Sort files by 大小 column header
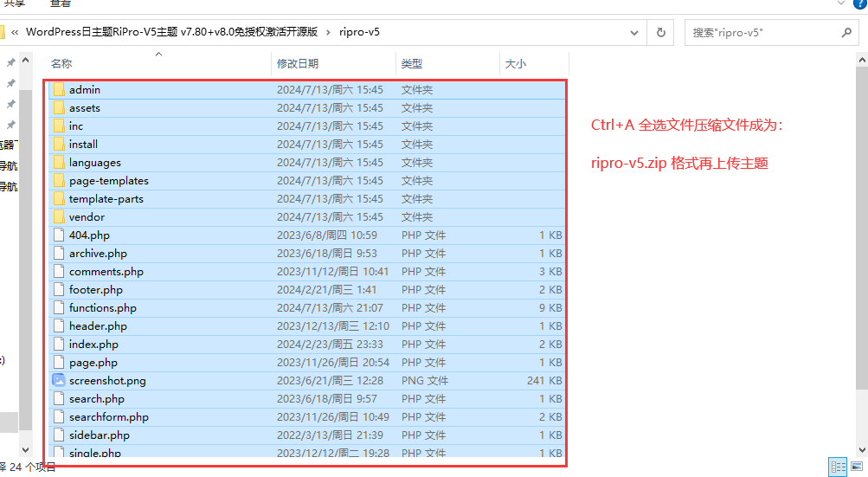868x477 pixels. click(515, 63)
